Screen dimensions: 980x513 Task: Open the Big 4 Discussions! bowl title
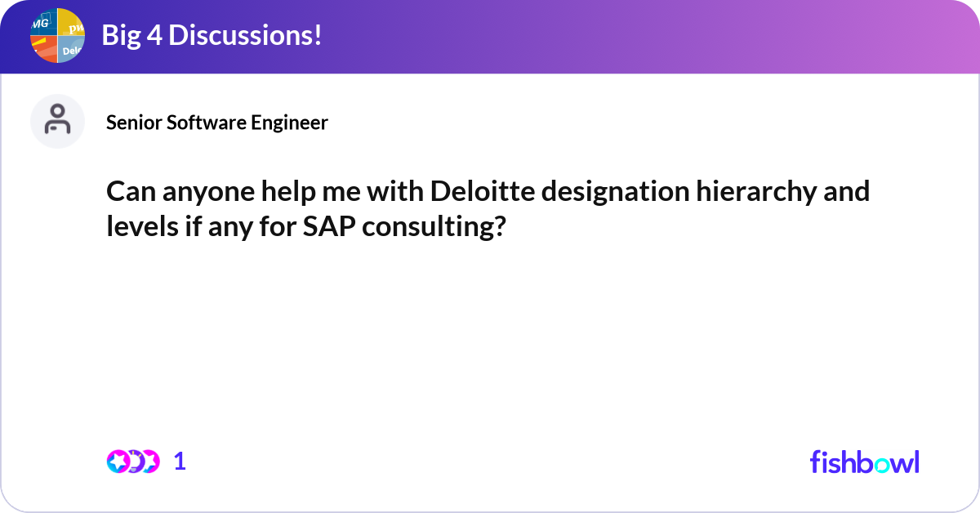click(x=210, y=36)
